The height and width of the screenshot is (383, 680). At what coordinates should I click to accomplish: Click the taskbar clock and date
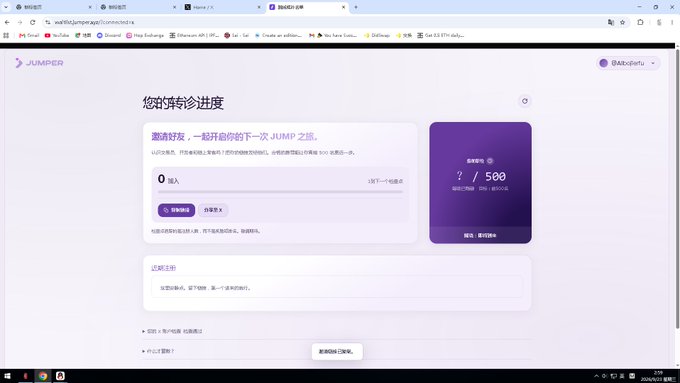pyautogui.click(x=658, y=376)
